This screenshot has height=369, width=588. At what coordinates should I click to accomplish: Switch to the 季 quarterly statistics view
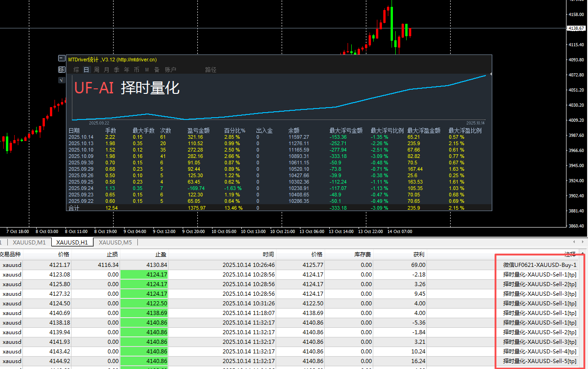pos(117,70)
